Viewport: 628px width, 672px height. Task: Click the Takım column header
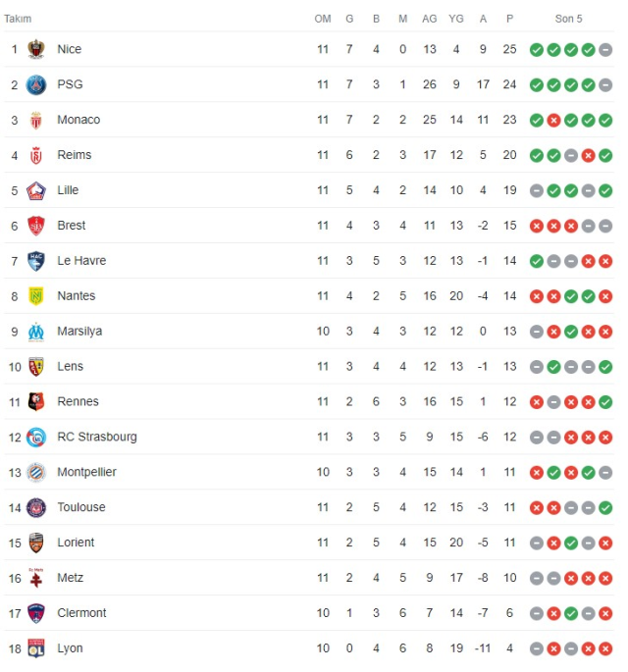(18, 19)
